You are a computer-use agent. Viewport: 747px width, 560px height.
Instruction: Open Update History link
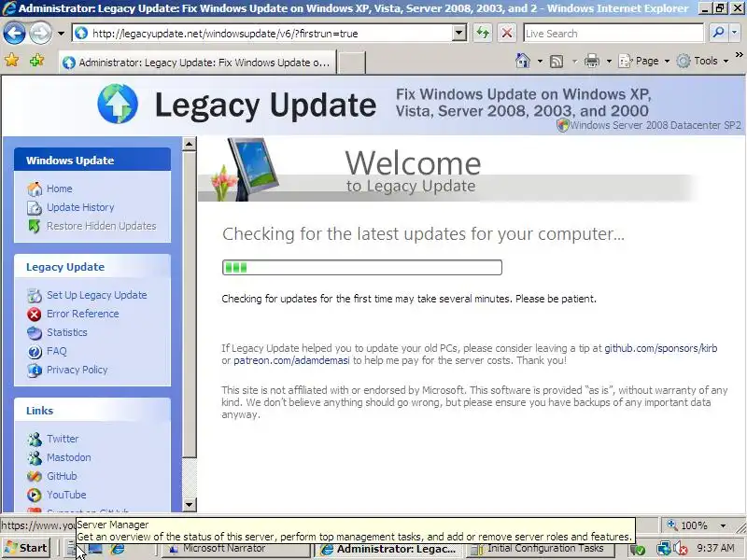(x=80, y=207)
